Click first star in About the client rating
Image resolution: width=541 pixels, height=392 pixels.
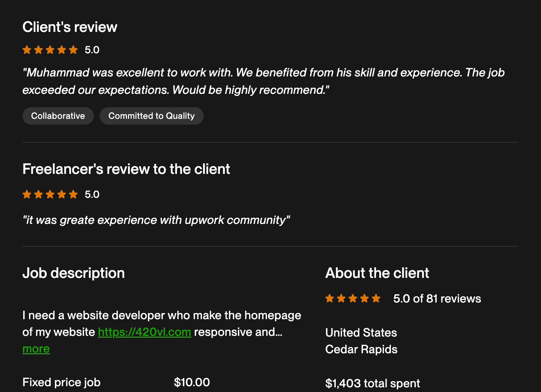330,299
